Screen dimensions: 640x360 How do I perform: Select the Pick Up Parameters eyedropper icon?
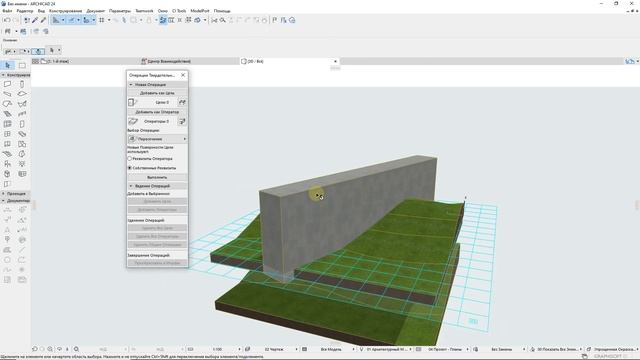[x=35, y=20]
